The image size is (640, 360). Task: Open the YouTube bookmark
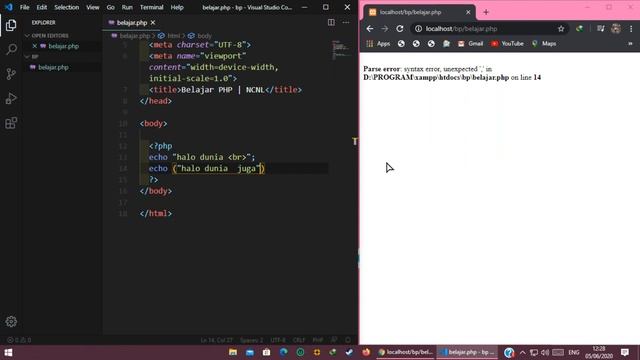point(507,44)
